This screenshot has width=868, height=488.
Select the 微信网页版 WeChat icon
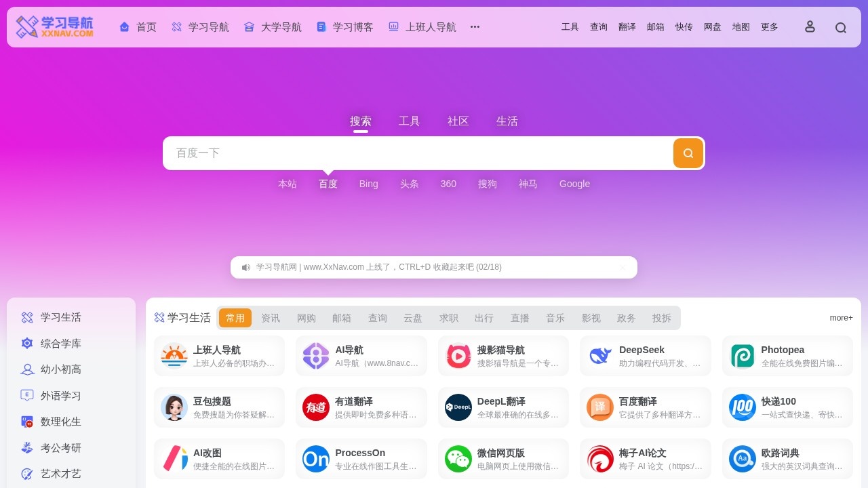pyautogui.click(x=458, y=459)
